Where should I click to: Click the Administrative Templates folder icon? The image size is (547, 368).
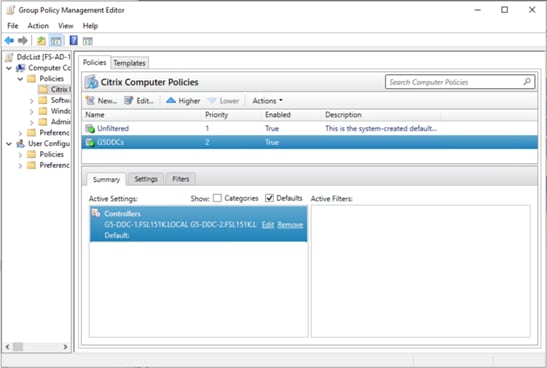click(x=43, y=122)
